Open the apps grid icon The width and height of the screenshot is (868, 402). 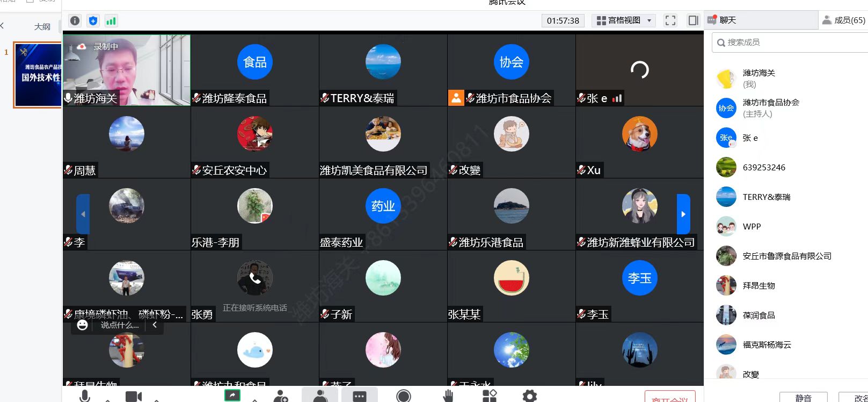coord(490,396)
